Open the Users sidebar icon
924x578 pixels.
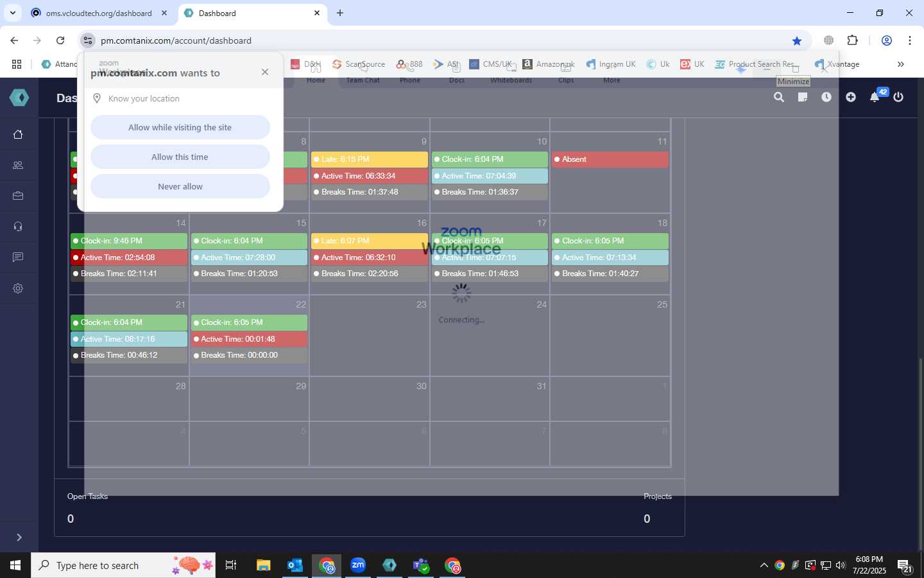click(x=18, y=165)
